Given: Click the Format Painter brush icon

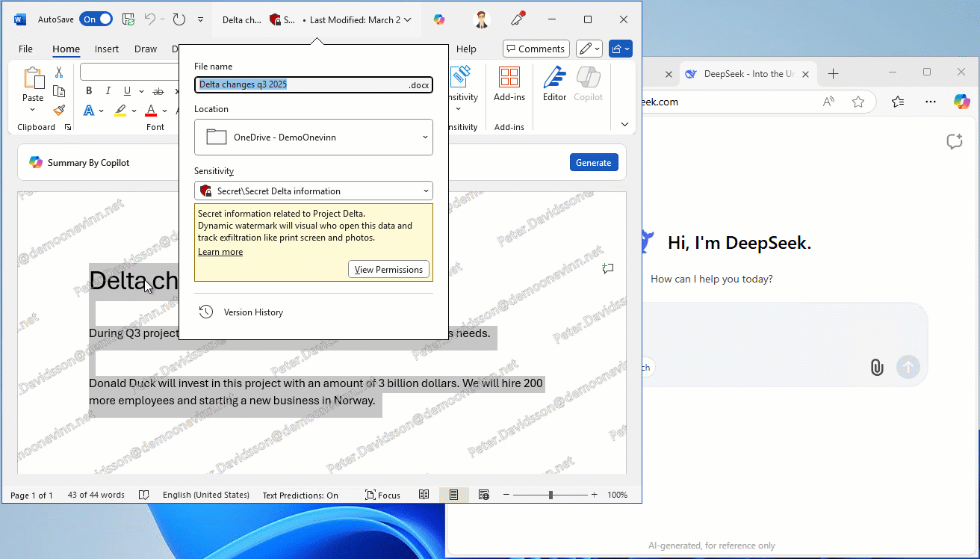Looking at the screenshot, I should (x=59, y=110).
